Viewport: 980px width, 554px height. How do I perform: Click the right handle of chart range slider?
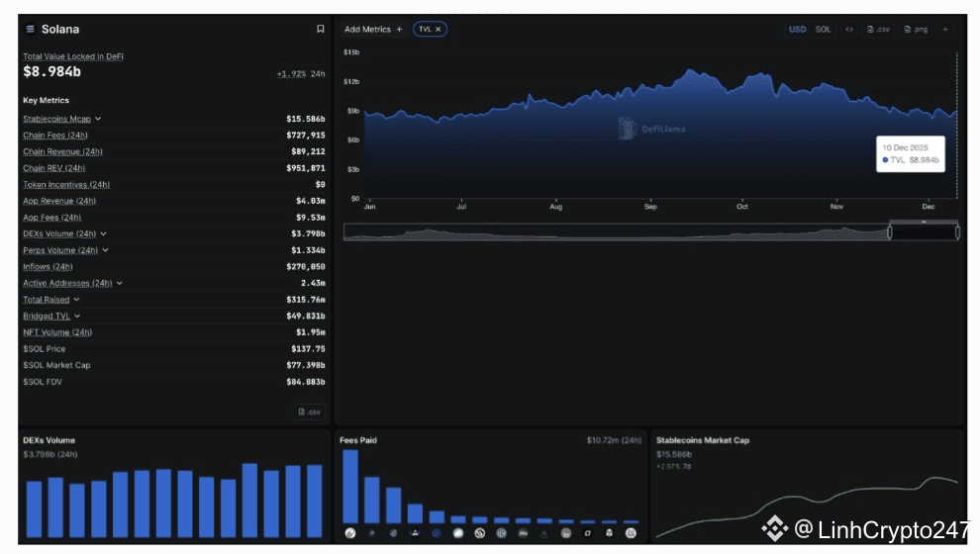pos(957,232)
